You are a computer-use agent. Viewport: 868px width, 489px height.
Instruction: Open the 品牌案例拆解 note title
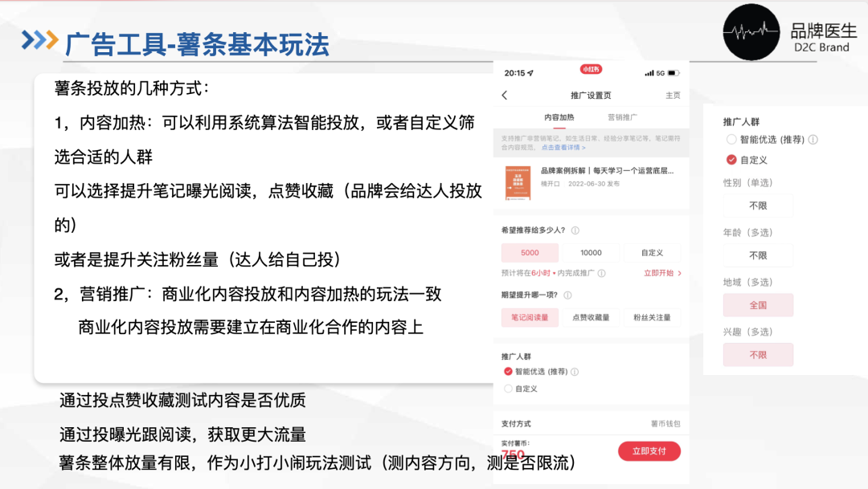[608, 171]
